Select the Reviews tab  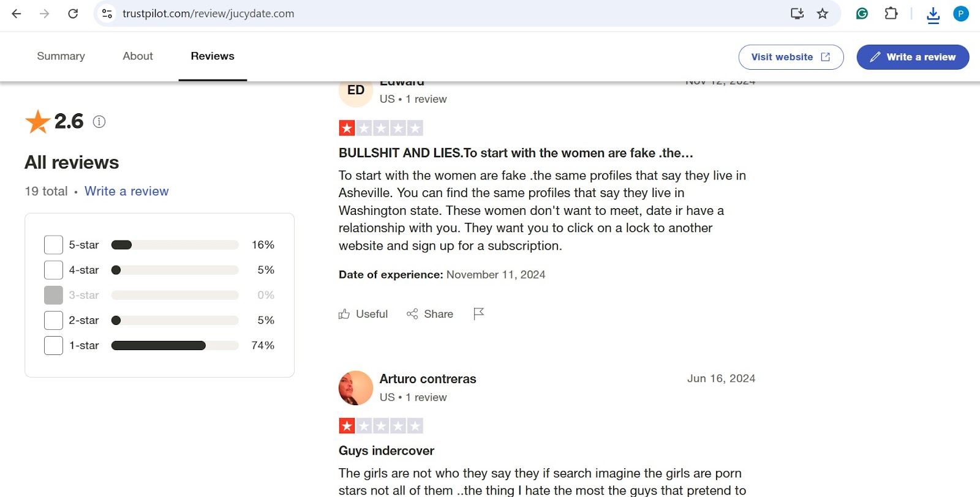(213, 56)
